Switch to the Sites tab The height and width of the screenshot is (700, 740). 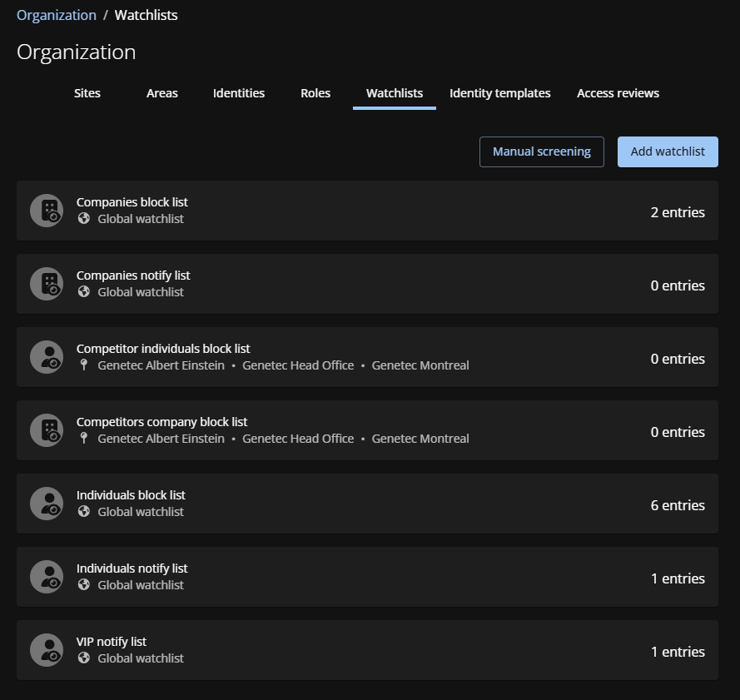pos(87,93)
